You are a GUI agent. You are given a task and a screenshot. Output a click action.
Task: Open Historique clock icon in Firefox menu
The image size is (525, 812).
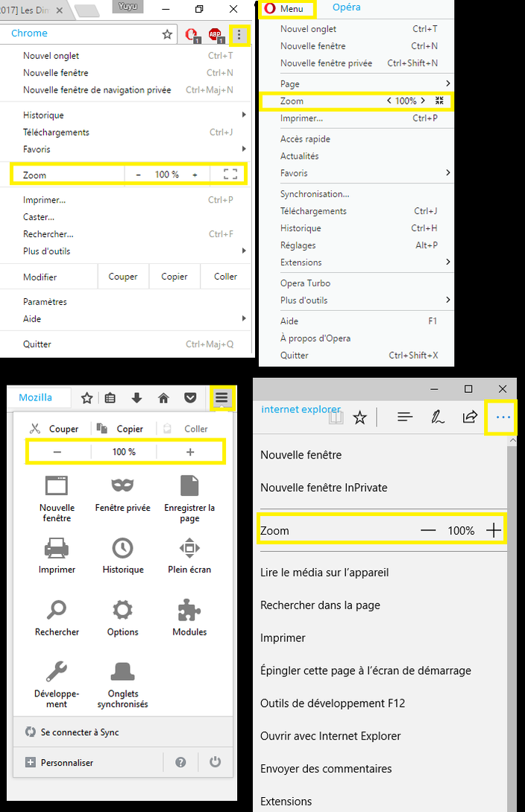pos(123,548)
